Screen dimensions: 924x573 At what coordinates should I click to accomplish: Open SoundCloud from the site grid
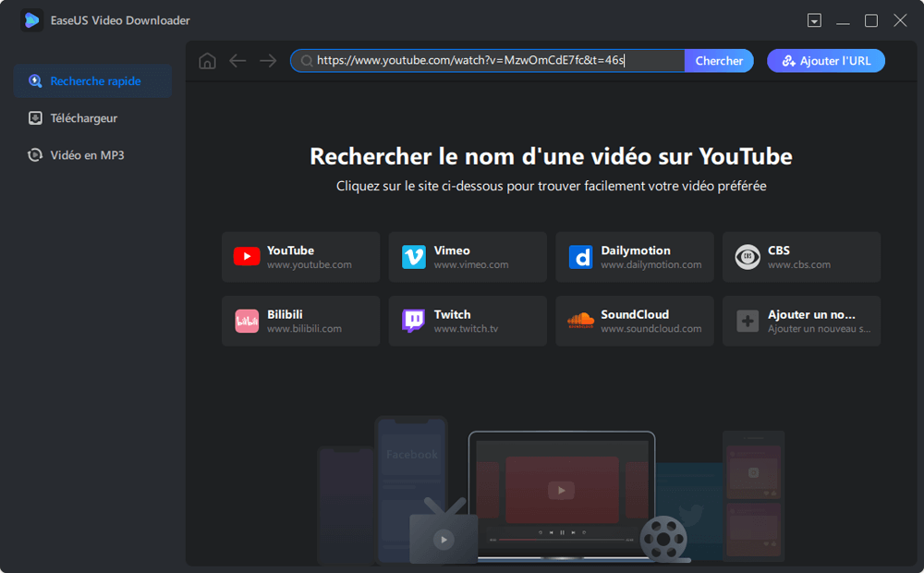point(634,321)
